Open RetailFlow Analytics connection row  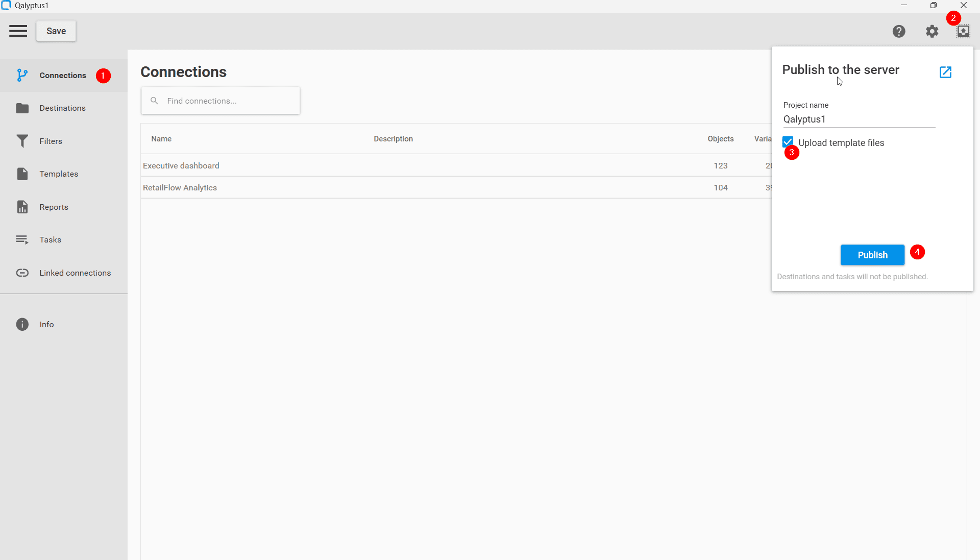[x=456, y=187]
